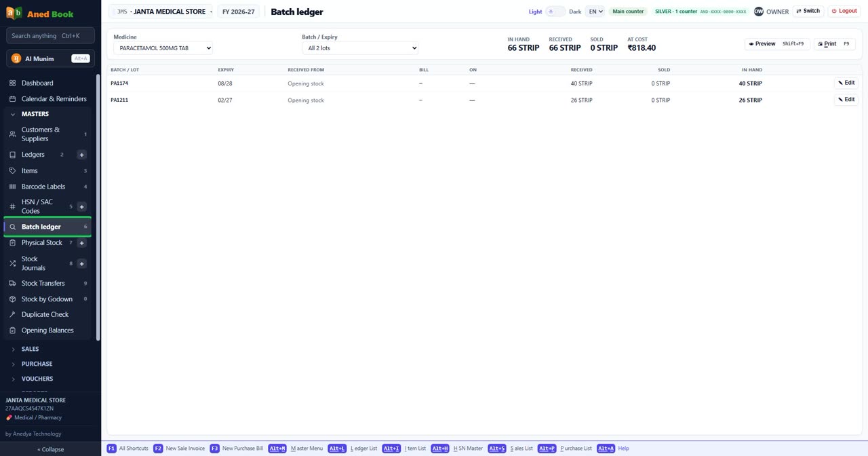Screen dimensions: 868x456
Task: Click Ledger List shortcut in footer
Action: [353, 449]
